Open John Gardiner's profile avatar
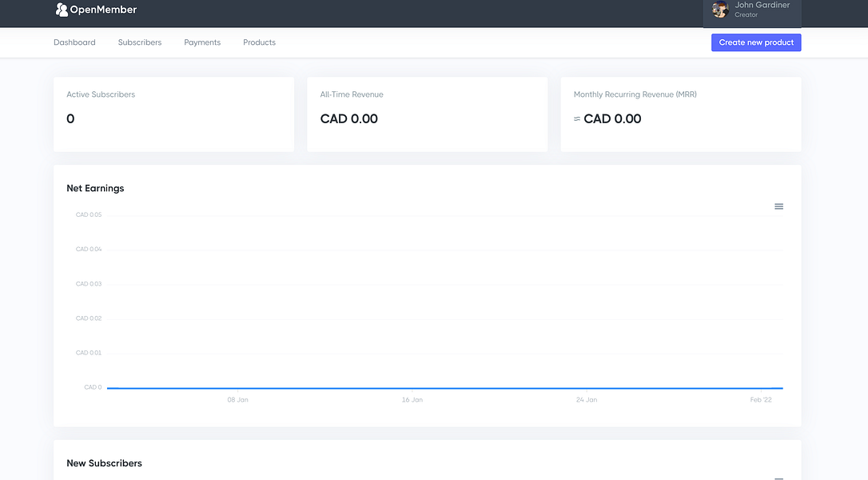This screenshot has width=868, height=480. tap(720, 10)
